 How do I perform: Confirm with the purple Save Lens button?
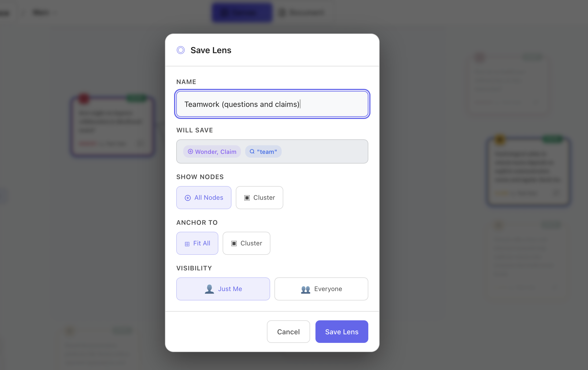[x=341, y=332]
